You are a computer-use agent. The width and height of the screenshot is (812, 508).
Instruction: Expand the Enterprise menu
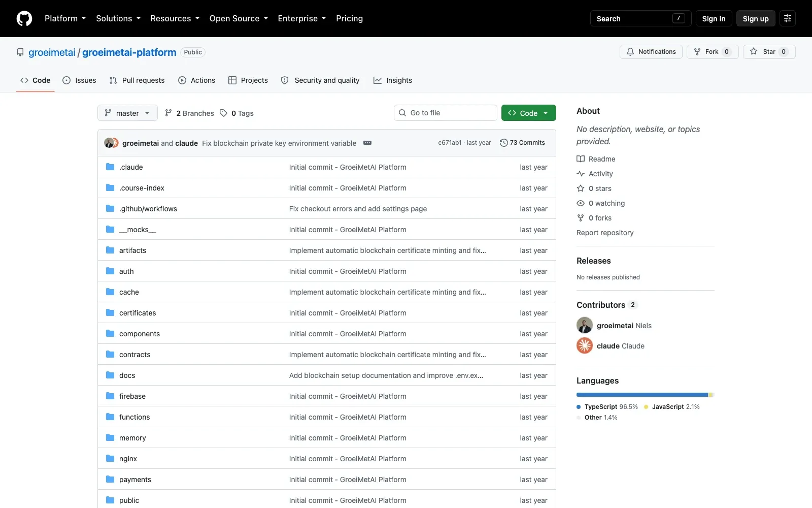tap(302, 18)
